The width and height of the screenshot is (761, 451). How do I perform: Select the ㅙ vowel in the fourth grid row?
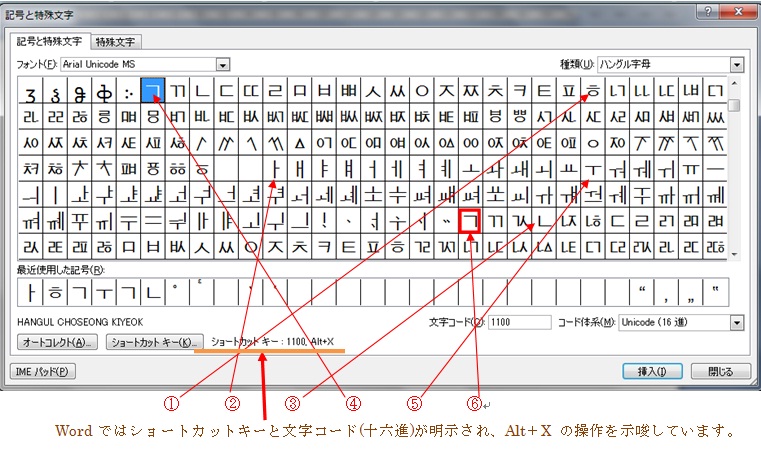tap(520, 169)
